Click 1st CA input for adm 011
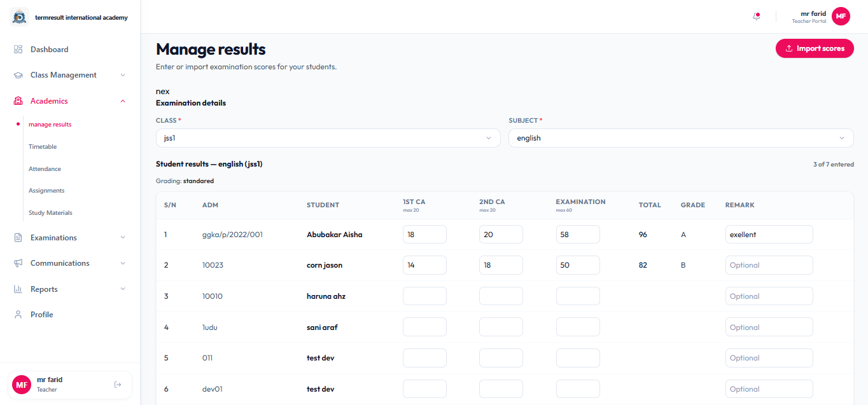 click(424, 358)
